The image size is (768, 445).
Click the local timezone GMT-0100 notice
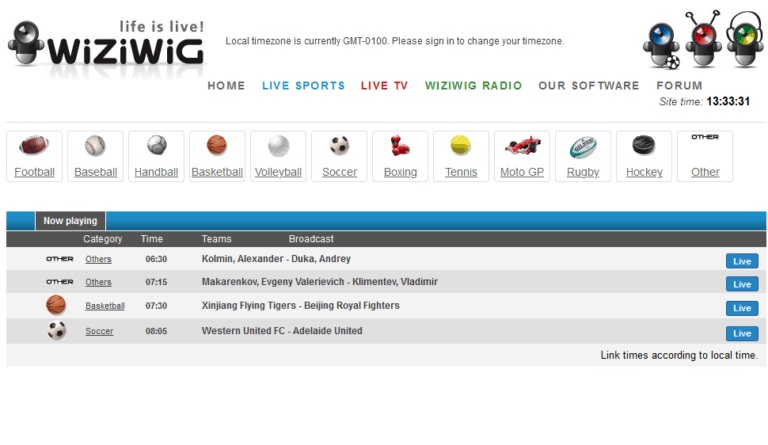395,41
